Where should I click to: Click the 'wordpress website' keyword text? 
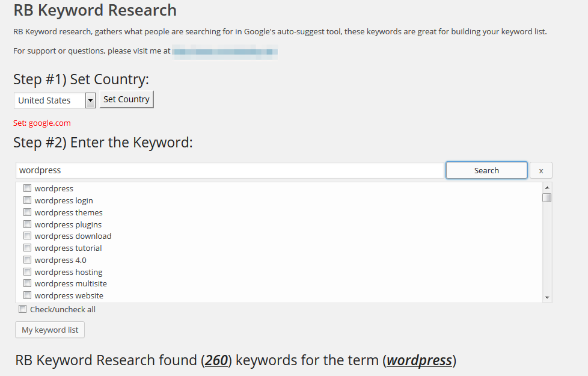(69, 296)
